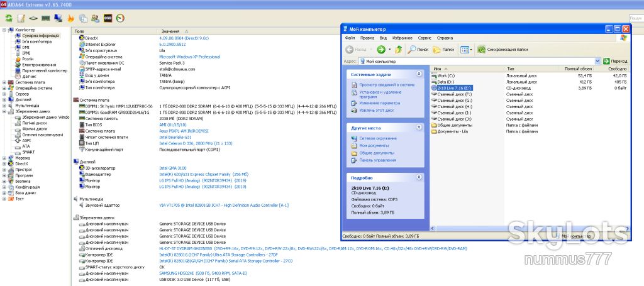Click Intel GMA 3100 value link
644x286 pixels.
(172, 168)
